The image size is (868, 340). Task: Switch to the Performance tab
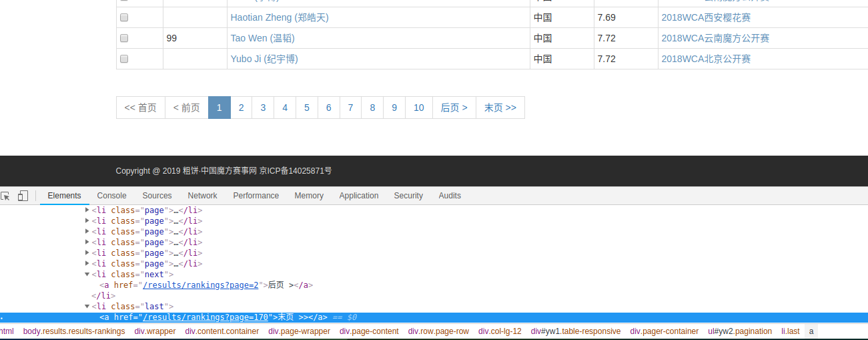click(256, 196)
